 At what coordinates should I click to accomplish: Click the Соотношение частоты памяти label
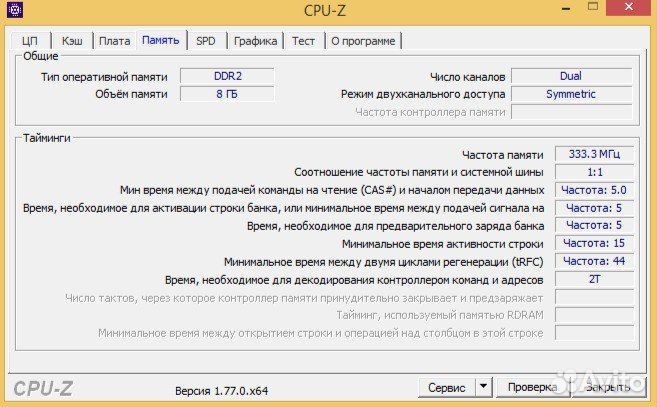(419, 172)
